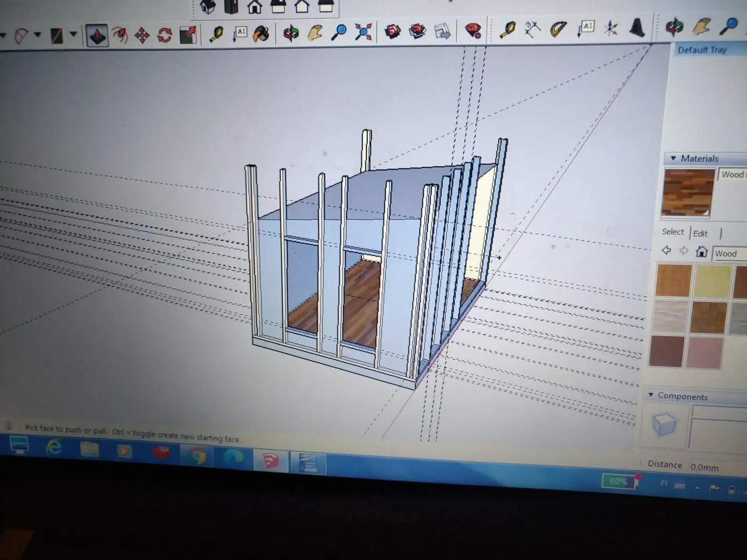Pick the pale yellow wood material swatch
The height and width of the screenshot is (560, 747).
click(x=712, y=280)
